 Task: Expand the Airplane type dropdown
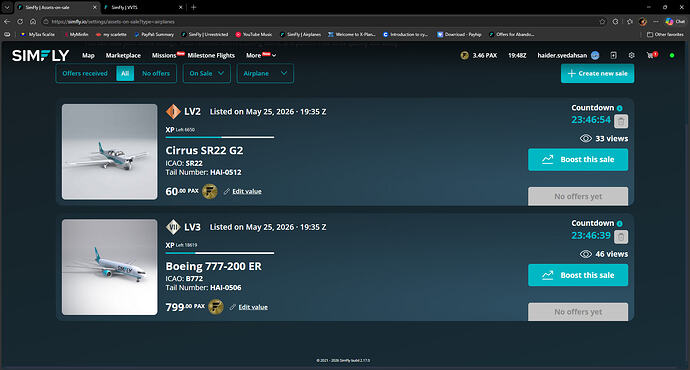click(265, 73)
